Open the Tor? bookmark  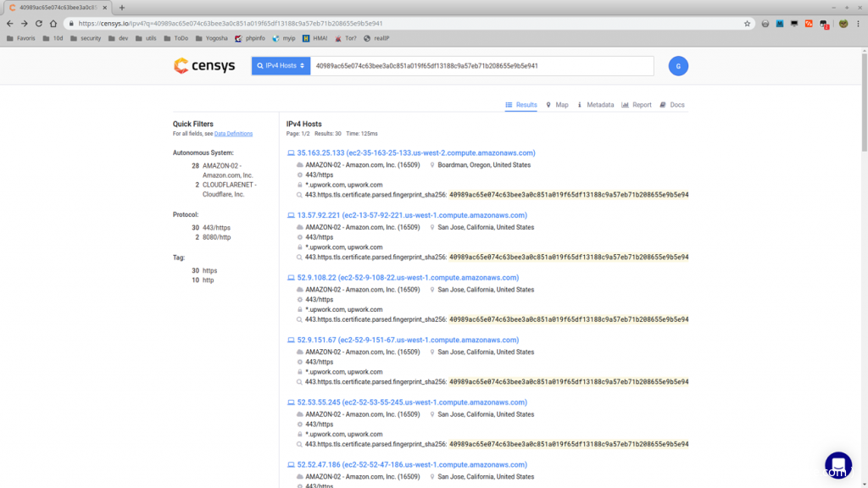coord(346,38)
